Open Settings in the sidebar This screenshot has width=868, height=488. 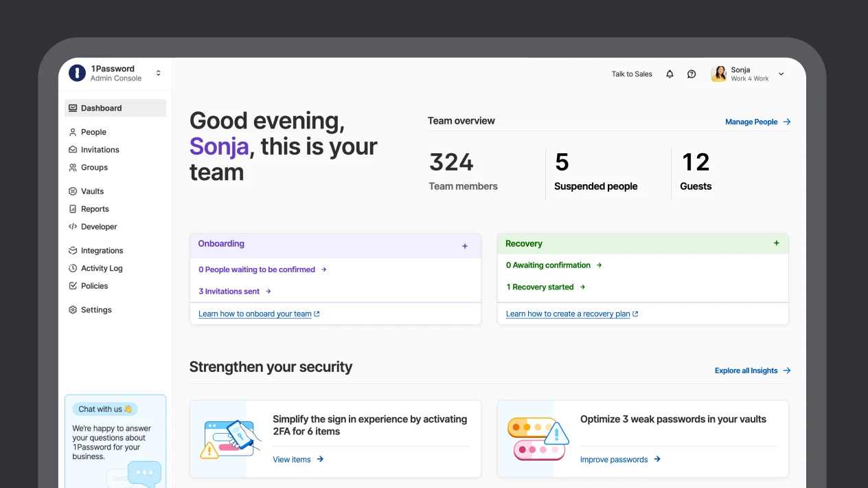point(96,310)
